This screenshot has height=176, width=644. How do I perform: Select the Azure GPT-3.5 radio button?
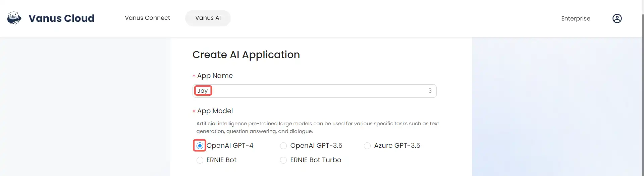coord(367,145)
